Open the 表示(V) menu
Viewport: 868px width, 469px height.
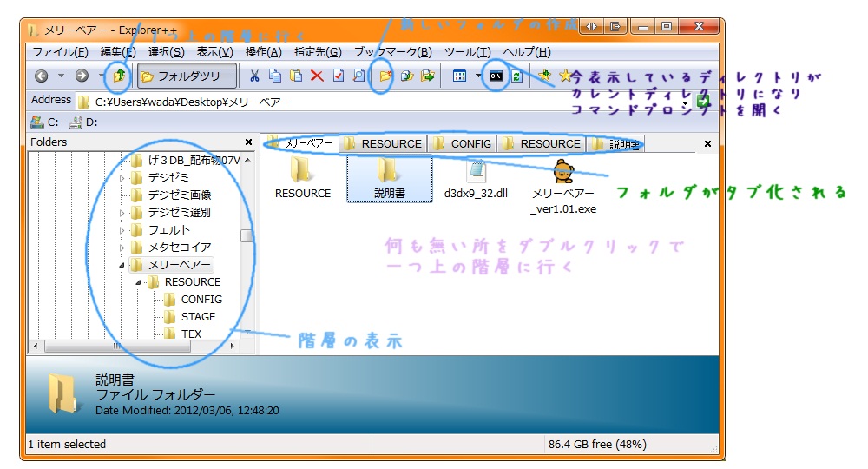click(x=214, y=52)
